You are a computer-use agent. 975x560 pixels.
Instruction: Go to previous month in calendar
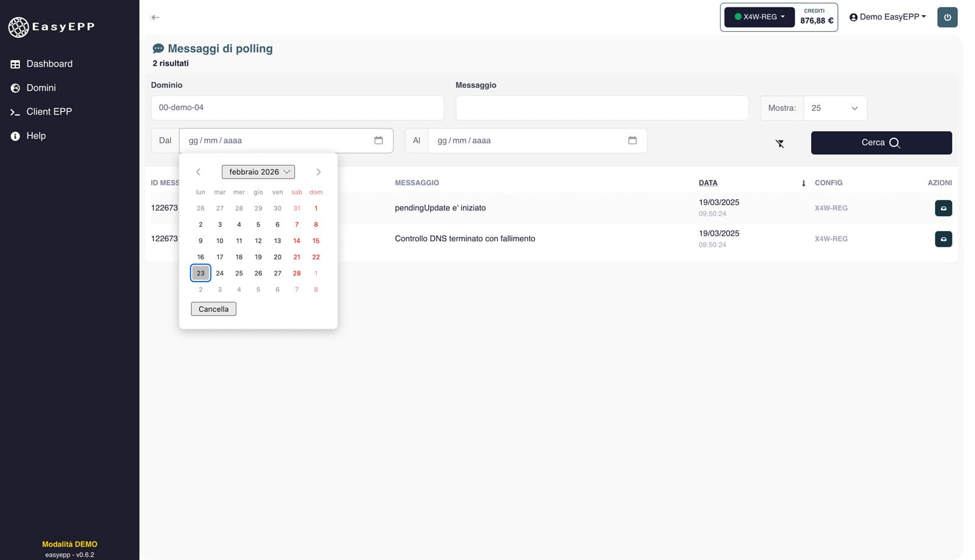point(198,172)
